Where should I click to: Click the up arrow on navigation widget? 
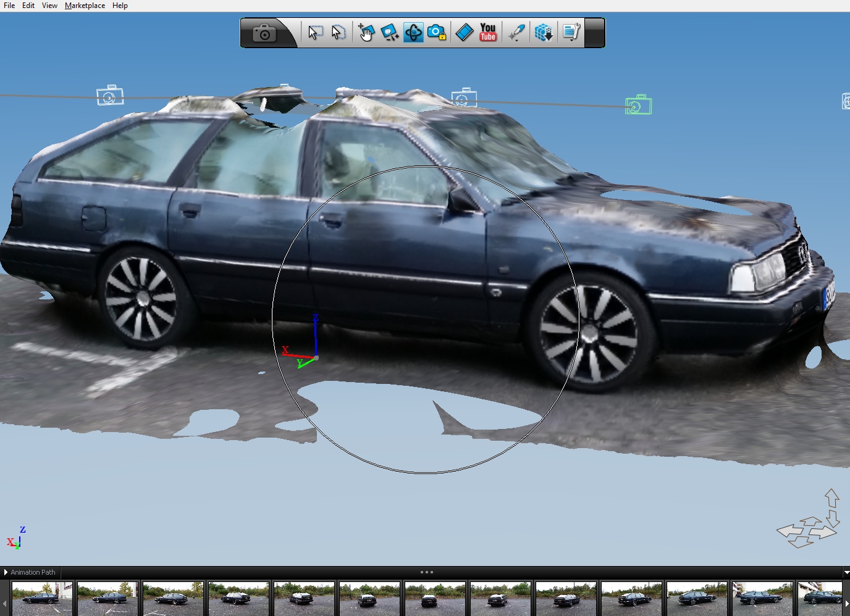point(831,497)
